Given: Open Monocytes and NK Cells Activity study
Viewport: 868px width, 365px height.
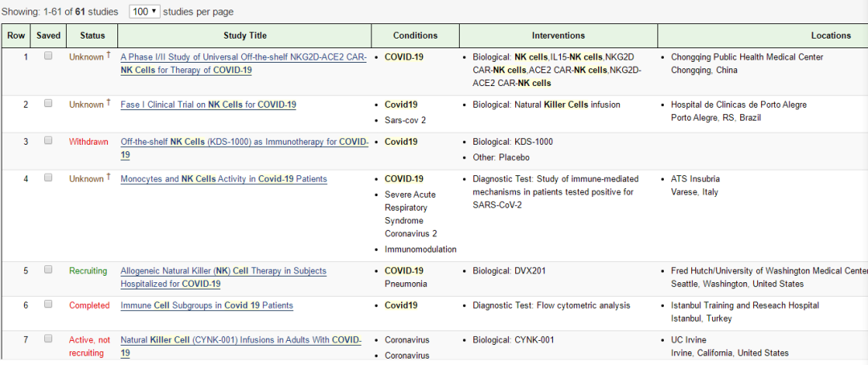Looking at the screenshot, I should pos(223,178).
